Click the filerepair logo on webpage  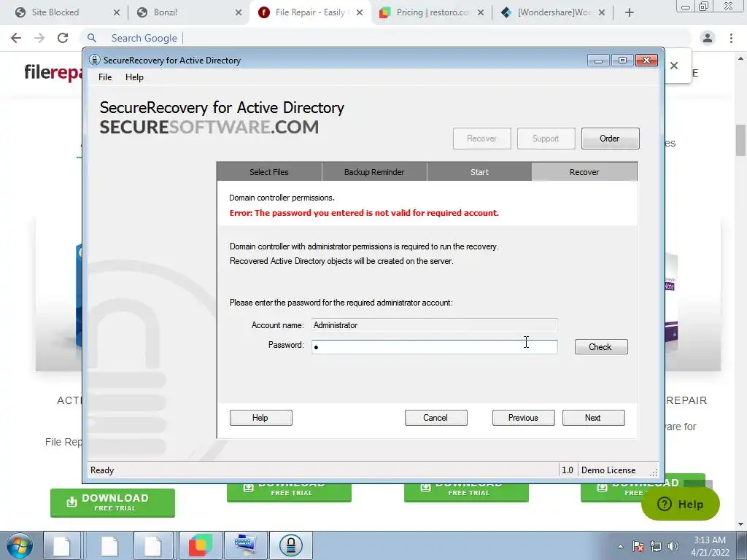(54, 72)
